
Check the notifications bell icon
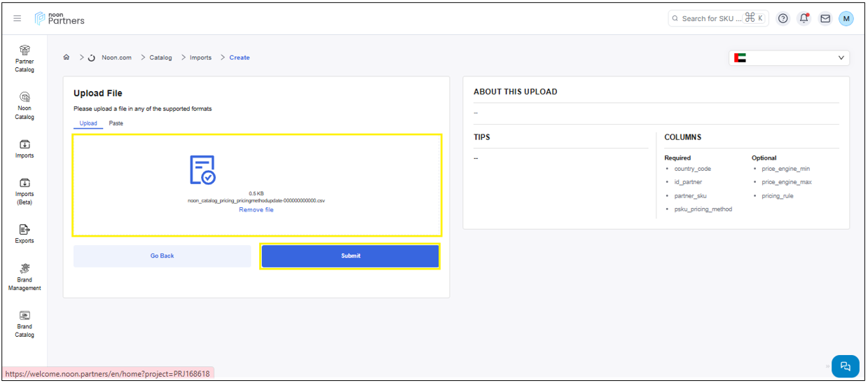804,19
